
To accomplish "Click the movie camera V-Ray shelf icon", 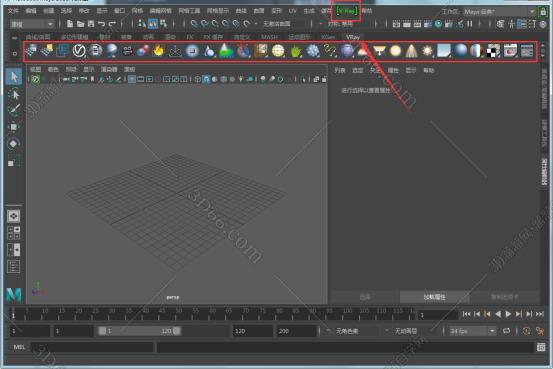I will coord(127,51).
